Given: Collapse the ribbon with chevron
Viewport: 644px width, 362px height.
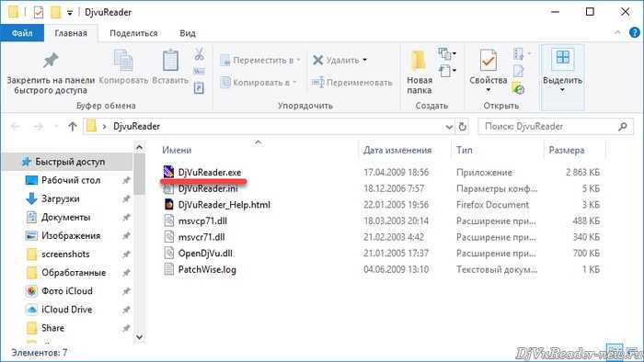Looking at the screenshot, I should coord(617,33).
